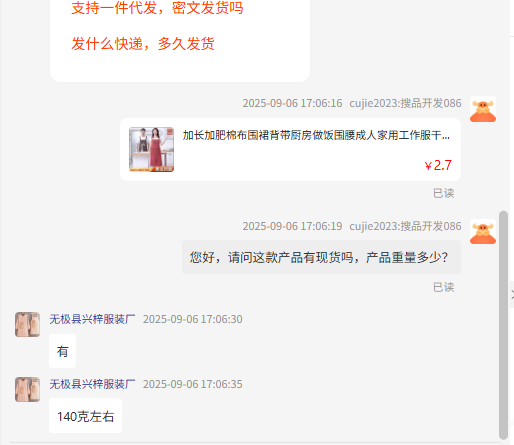Click seller name 无极县兴梓服装厂 at 17:06:35

(x=92, y=384)
